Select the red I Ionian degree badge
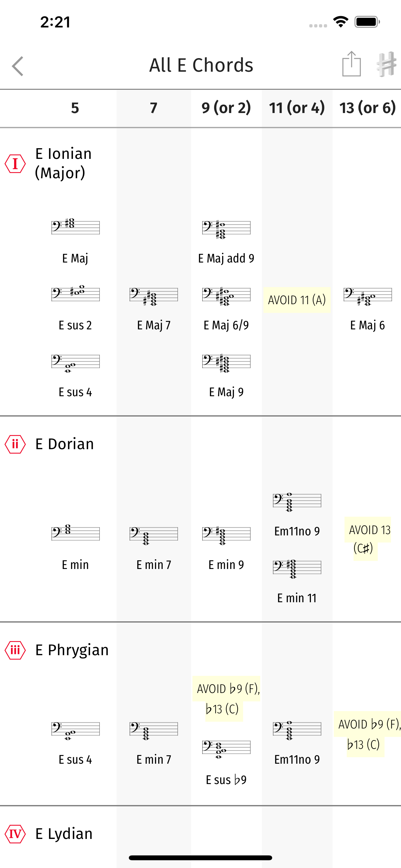This screenshot has height=868, width=401. click(x=15, y=164)
